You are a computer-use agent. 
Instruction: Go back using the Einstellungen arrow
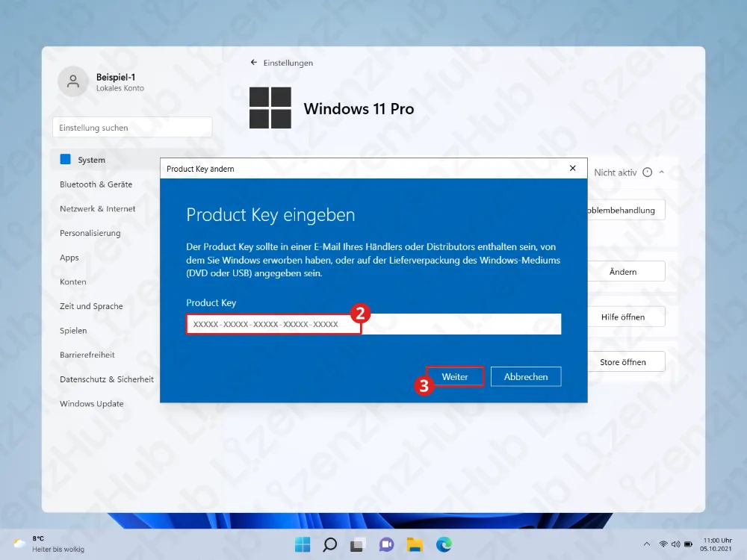[254, 63]
